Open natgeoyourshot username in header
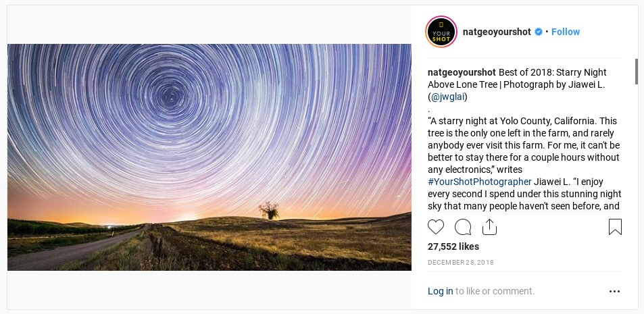The height and width of the screenshot is (314, 644). [497, 32]
